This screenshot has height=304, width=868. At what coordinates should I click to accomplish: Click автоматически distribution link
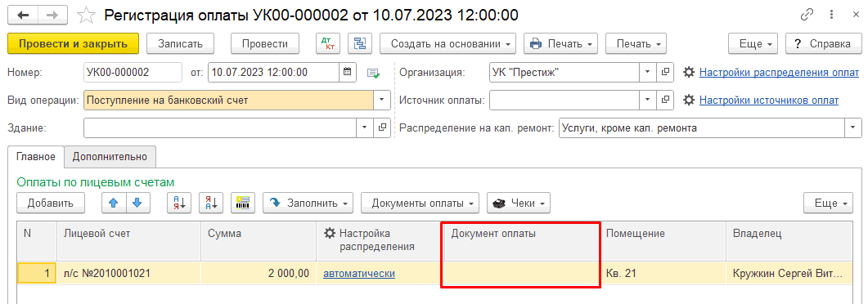(358, 274)
